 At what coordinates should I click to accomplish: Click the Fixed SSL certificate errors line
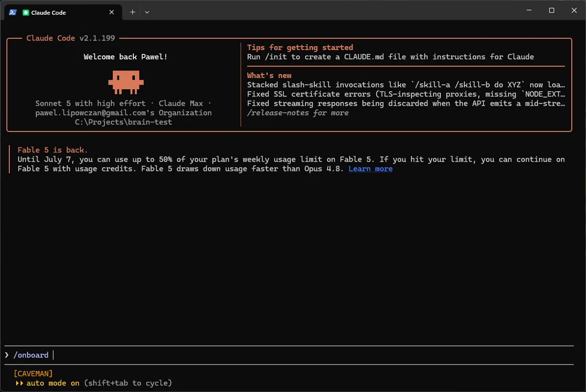click(x=406, y=94)
